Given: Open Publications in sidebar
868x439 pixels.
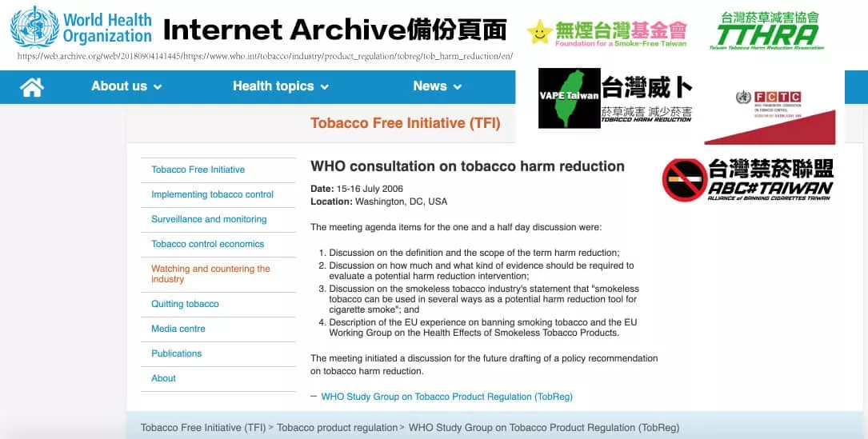Looking at the screenshot, I should click(177, 353).
